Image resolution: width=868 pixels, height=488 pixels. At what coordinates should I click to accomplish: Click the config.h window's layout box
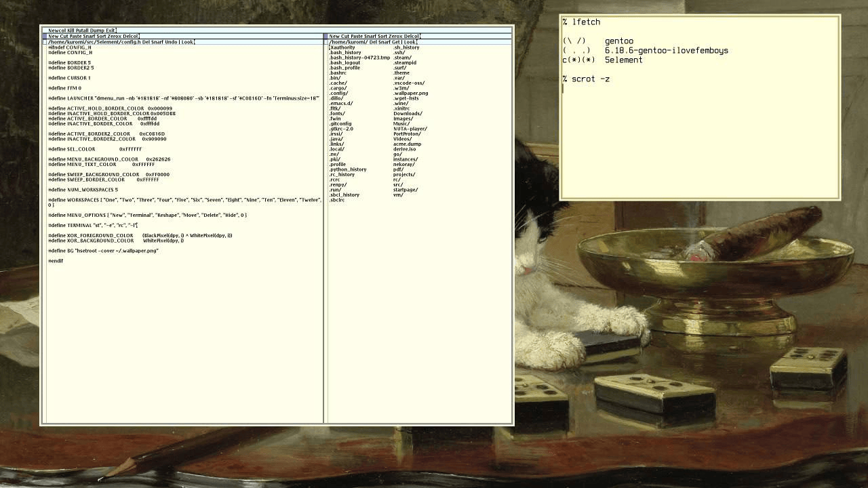pyautogui.click(x=45, y=42)
